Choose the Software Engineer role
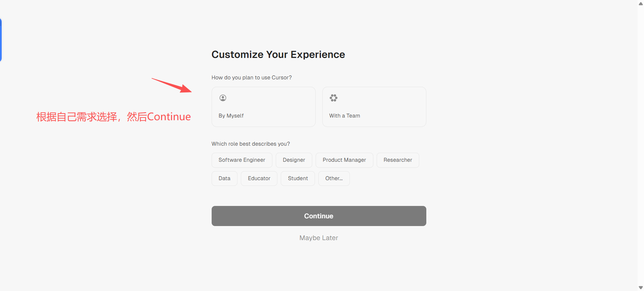 pyautogui.click(x=242, y=160)
